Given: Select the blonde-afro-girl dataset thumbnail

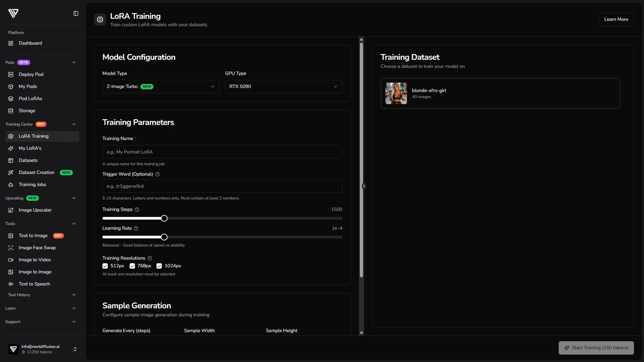Looking at the screenshot, I should [x=396, y=93].
